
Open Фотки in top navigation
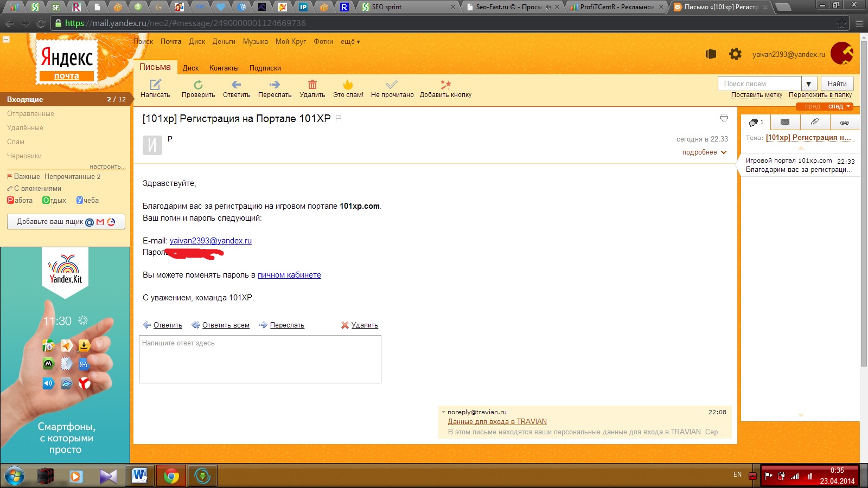(x=323, y=42)
